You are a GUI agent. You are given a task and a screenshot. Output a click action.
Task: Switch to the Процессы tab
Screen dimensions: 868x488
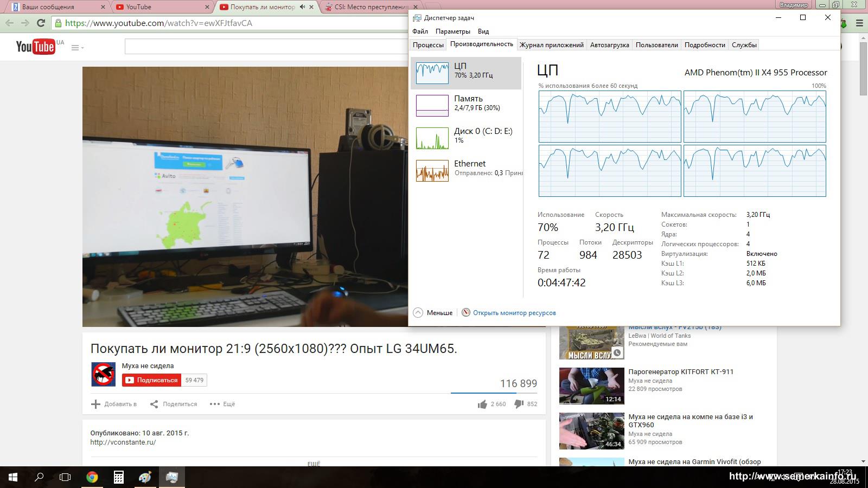[428, 45]
